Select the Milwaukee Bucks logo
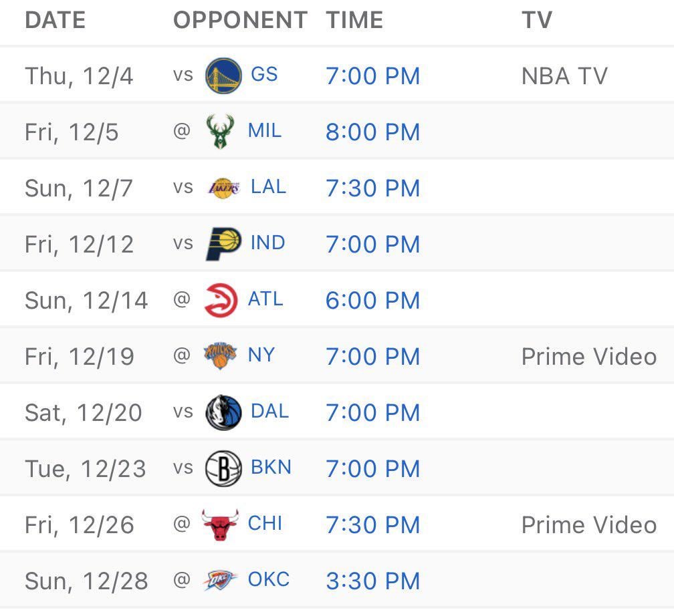Viewport: 674px width, 616px height. pyautogui.click(x=221, y=131)
